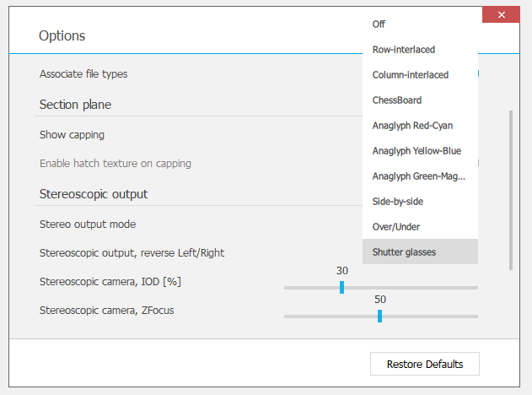Click the Show capping option row
This screenshot has width=532, height=395.
click(72, 135)
